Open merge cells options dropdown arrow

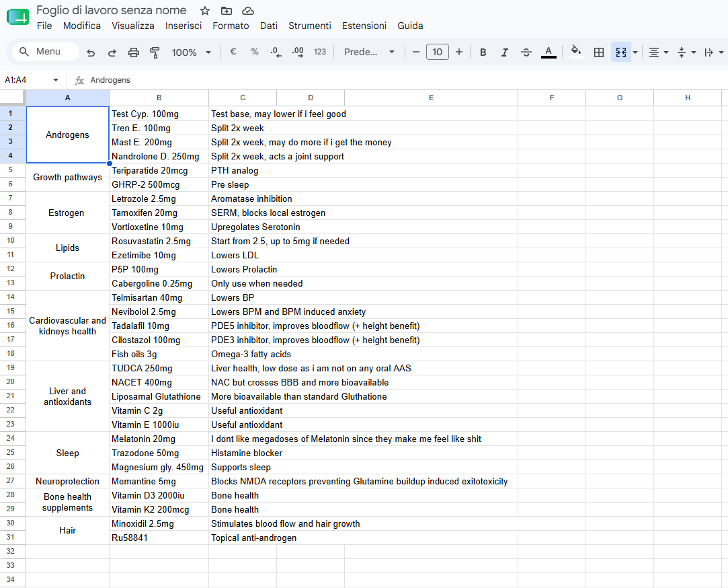coord(635,52)
